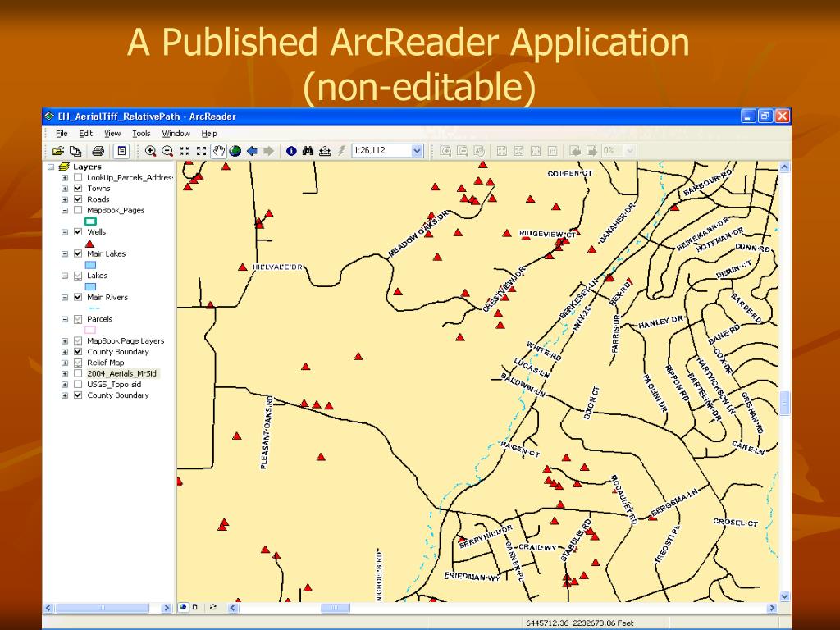The height and width of the screenshot is (630, 840).
Task: Hide the Roads layer
Action: 78,199
